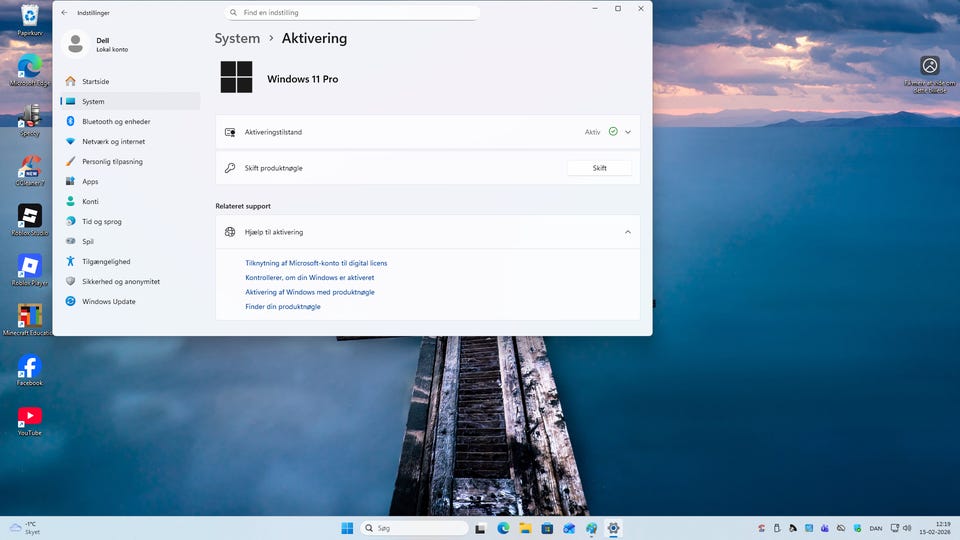
Task: Select Apps in the settings sidebar
Action: point(90,182)
